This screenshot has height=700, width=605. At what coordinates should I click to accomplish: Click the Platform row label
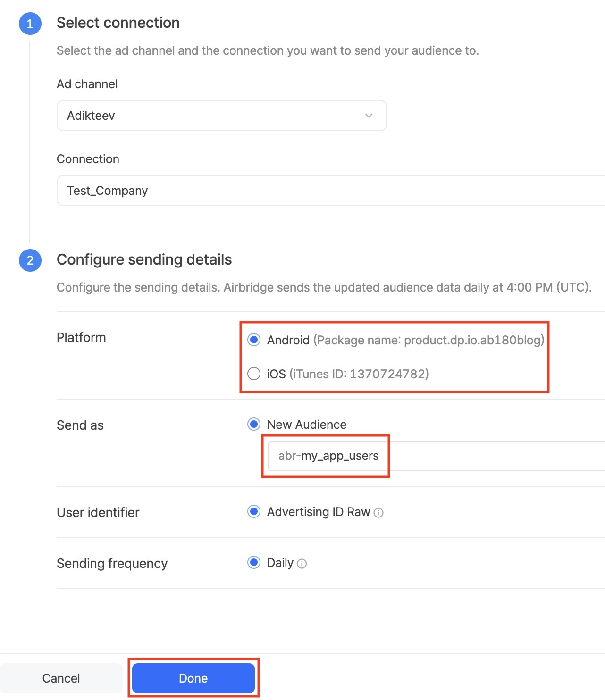[81, 338]
